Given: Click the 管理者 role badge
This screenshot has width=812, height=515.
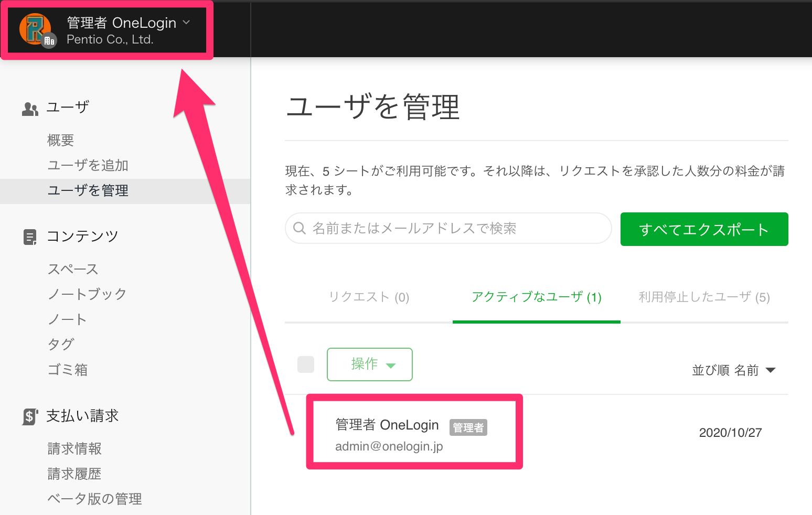Looking at the screenshot, I should (x=468, y=427).
